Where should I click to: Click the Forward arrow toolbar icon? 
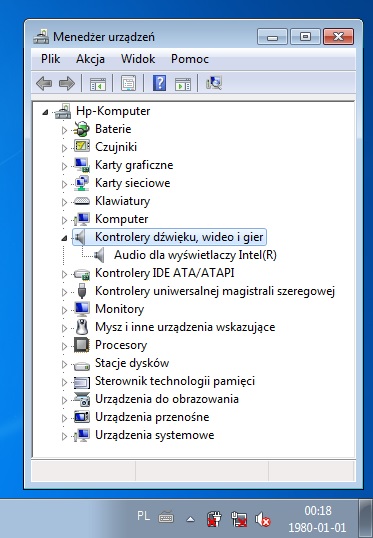pos(67,83)
